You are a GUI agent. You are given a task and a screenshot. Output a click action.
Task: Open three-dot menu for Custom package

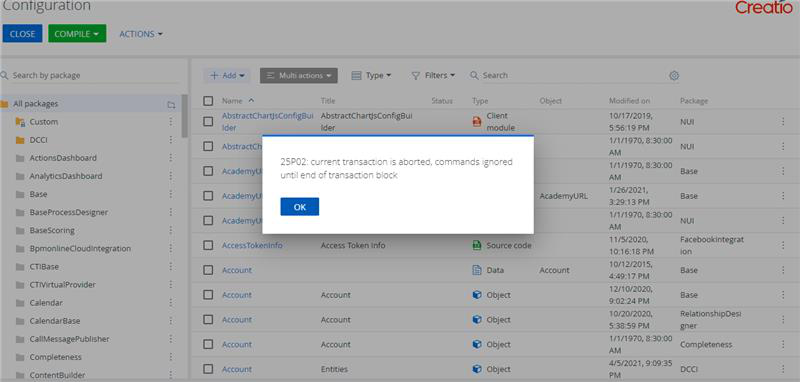(171, 122)
